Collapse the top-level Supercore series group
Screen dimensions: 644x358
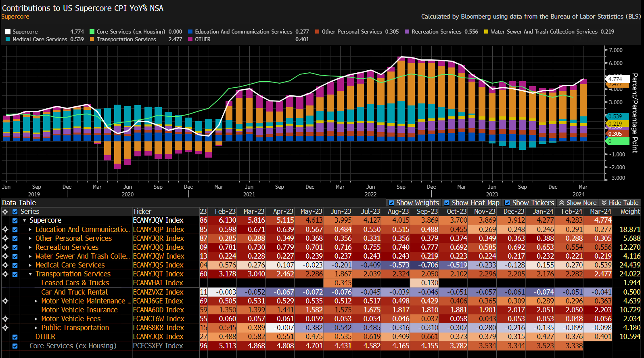(x=25, y=221)
